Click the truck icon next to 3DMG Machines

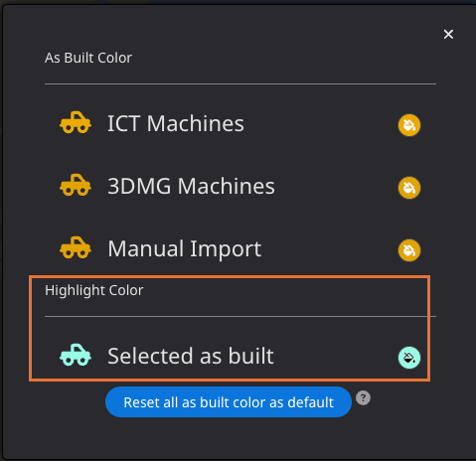point(76,185)
